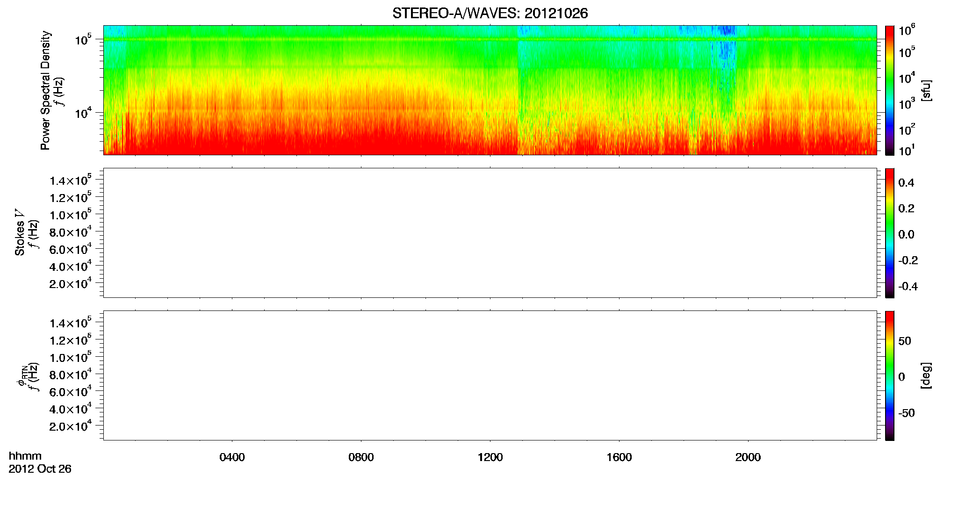
Task: Click the 1.0×10^5 tick in Stokes V panel
Action: pyautogui.click(x=71, y=214)
